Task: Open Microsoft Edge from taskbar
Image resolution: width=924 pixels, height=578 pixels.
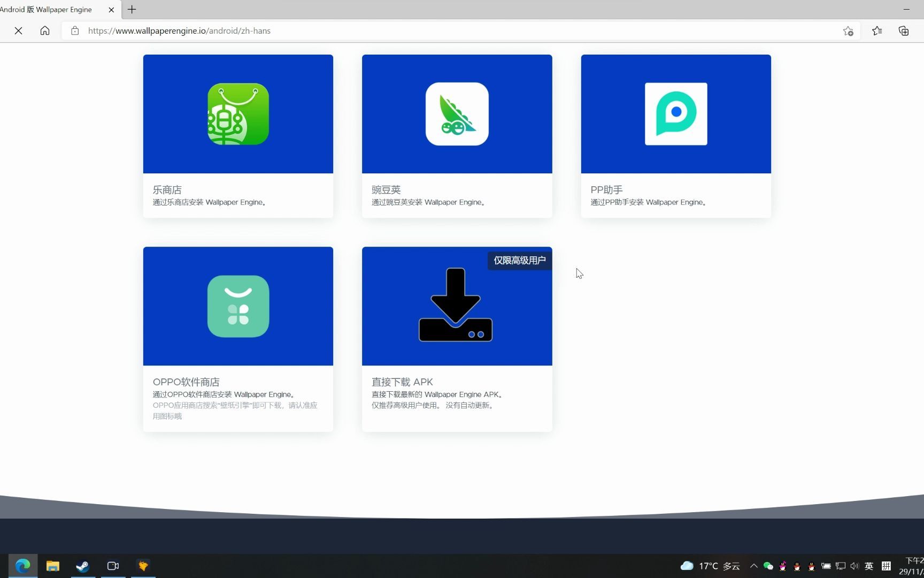Action: [22, 566]
